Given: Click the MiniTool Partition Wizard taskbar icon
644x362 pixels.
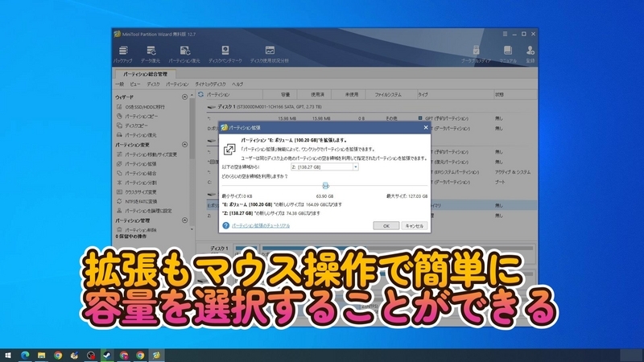Looking at the screenshot, I should point(156,356).
